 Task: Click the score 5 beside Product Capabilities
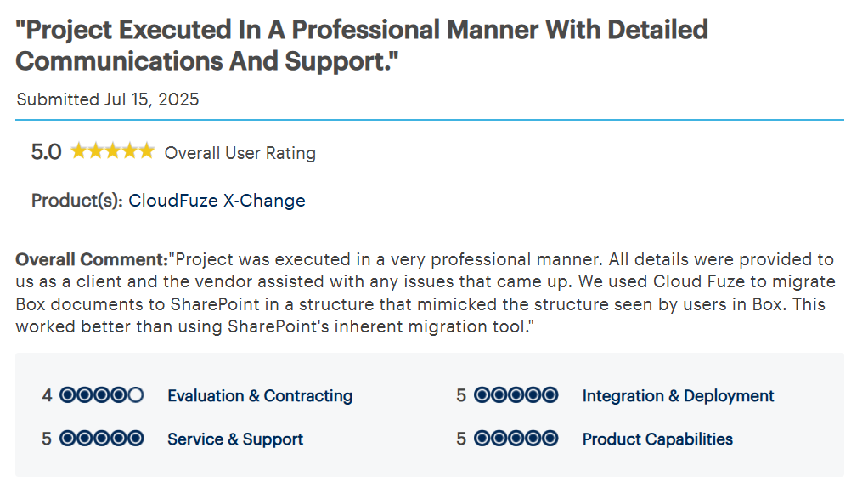[461, 439]
